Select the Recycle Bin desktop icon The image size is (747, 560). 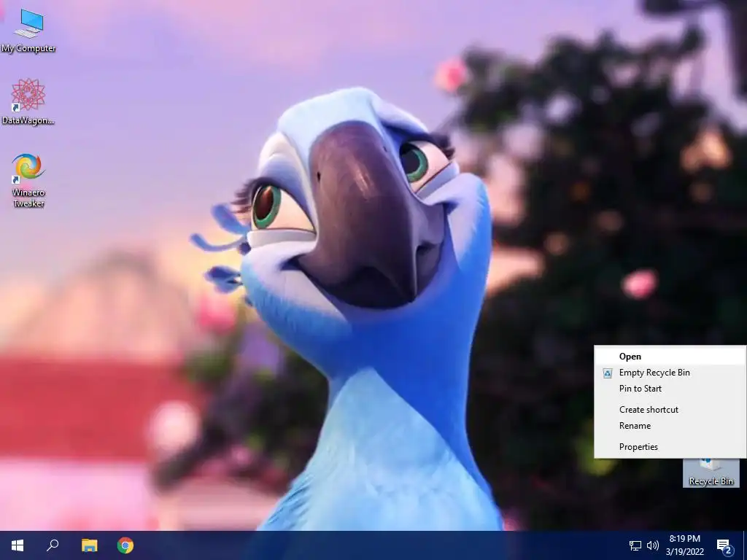click(x=711, y=472)
